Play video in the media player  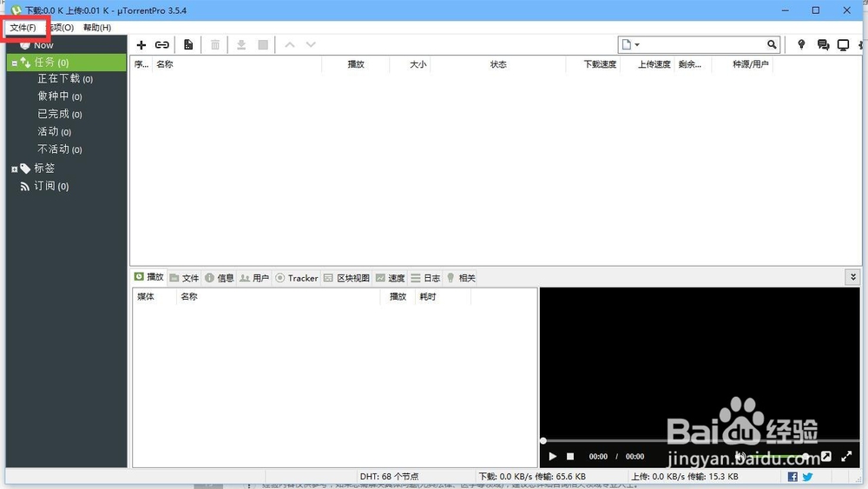click(x=552, y=456)
